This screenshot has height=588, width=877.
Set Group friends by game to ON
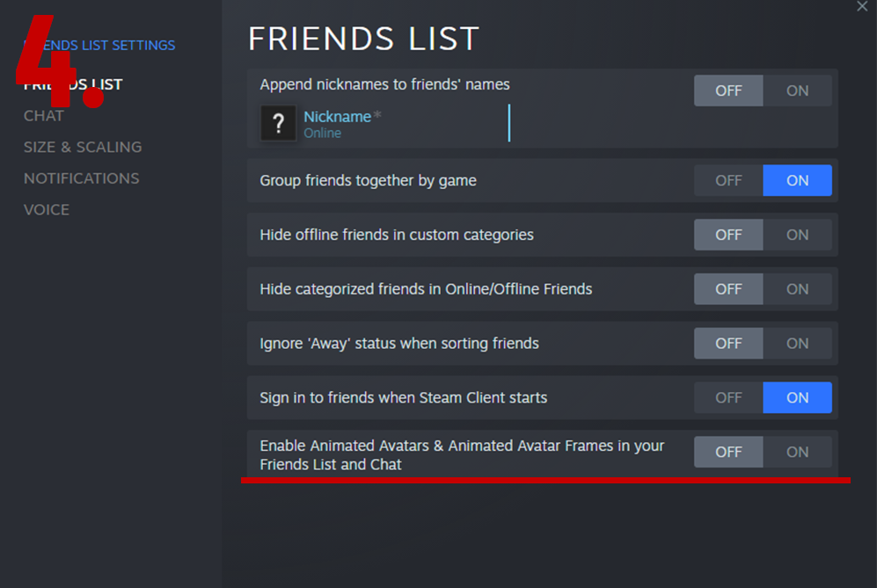[x=797, y=180]
